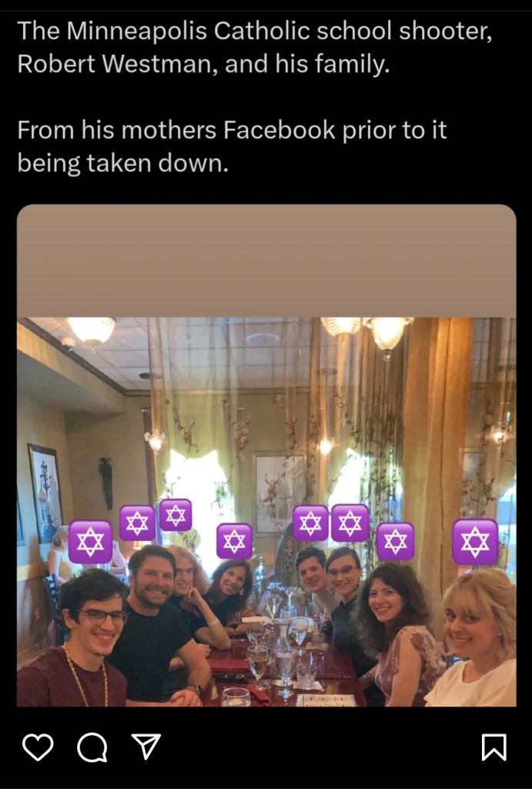Image resolution: width=532 pixels, height=789 pixels.
Task: Tap the star sticker nearest the left wall painting
Action: click(91, 542)
